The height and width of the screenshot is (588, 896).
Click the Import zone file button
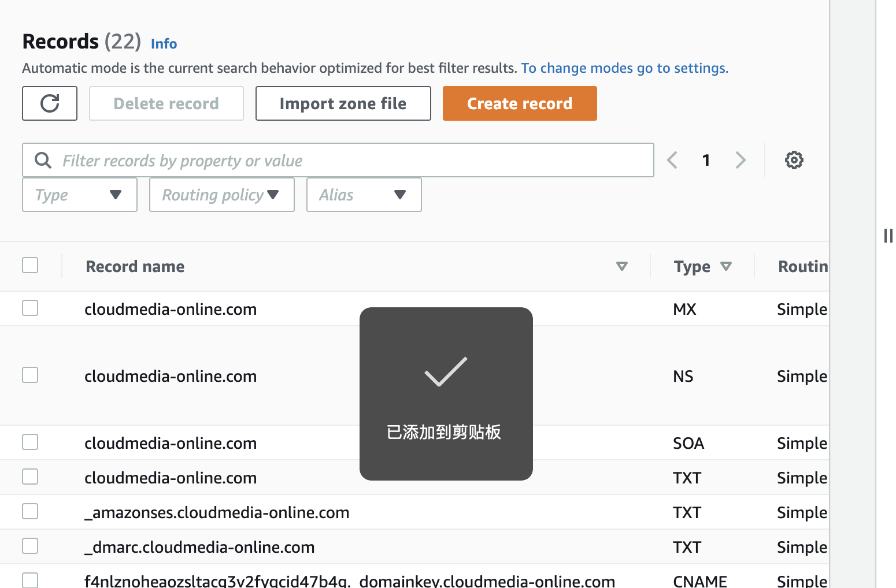[343, 103]
